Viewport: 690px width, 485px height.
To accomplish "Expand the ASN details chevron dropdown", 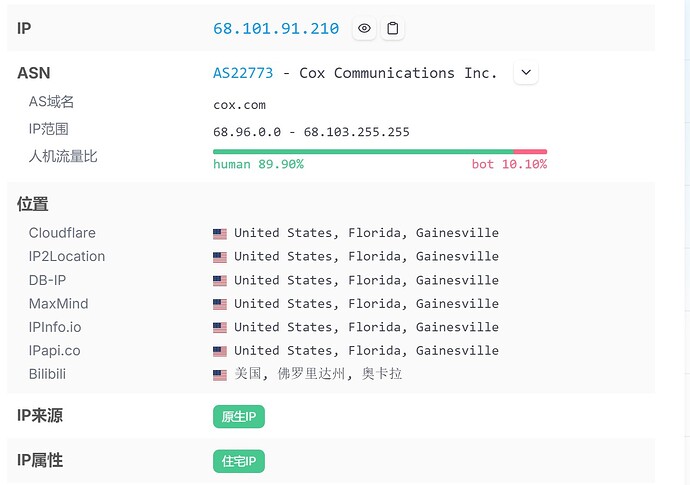I will 526,73.
